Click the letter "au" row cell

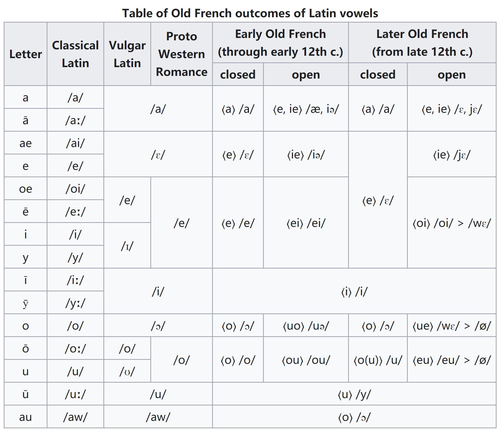(x=25, y=417)
